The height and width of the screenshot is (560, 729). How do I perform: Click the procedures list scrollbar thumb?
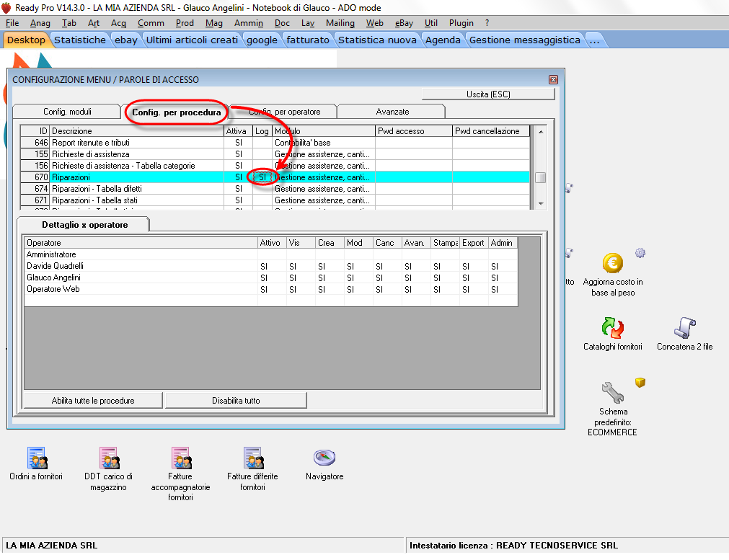point(540,177)
